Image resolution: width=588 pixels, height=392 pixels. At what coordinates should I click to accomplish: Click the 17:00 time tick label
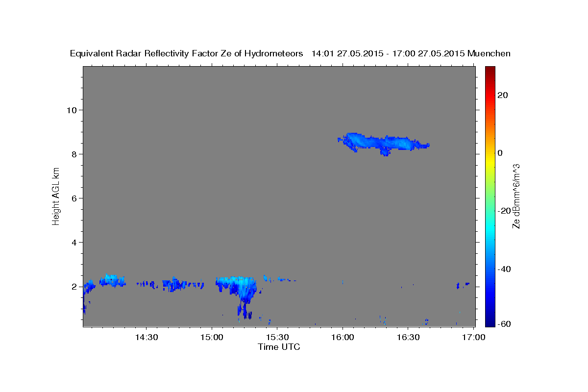(473, 337)
